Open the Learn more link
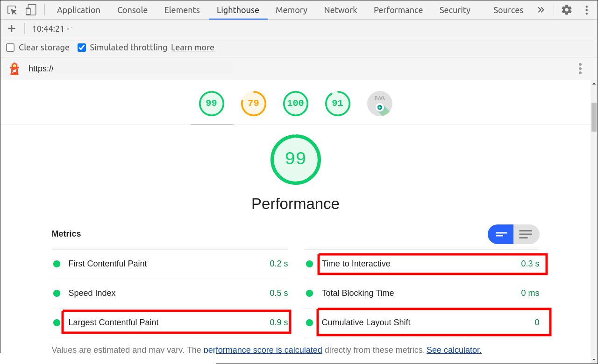Image resolution: width=598 pixels, height=364 pixels. click(x=192, y=47)
